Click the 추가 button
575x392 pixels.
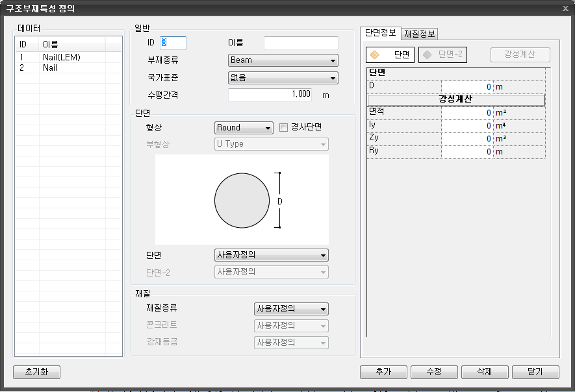383,372
